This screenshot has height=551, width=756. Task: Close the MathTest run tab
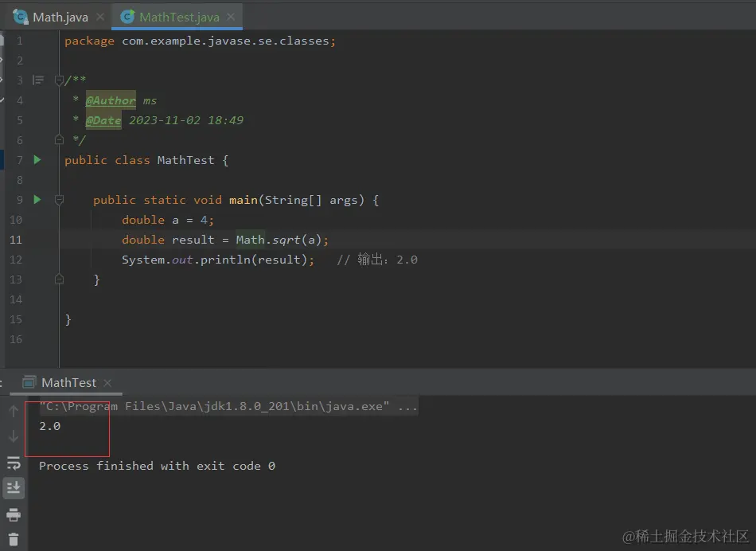[x=107, y=383]
